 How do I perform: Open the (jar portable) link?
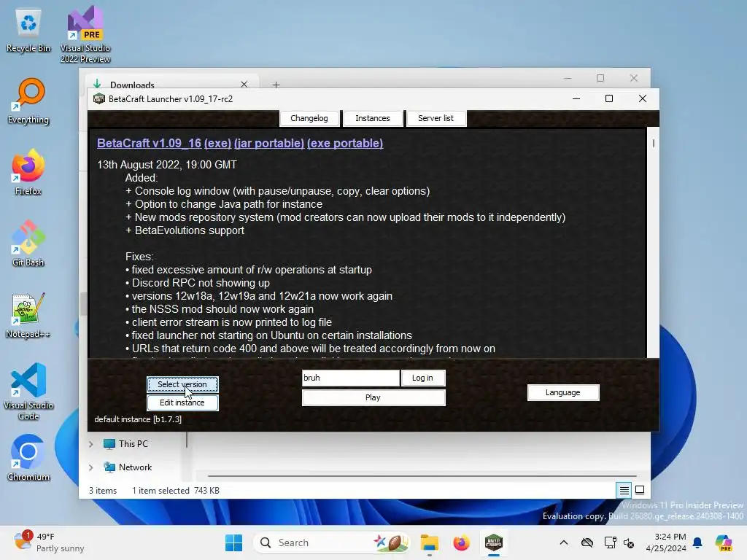pyautogui.click(x=269, y=144)
